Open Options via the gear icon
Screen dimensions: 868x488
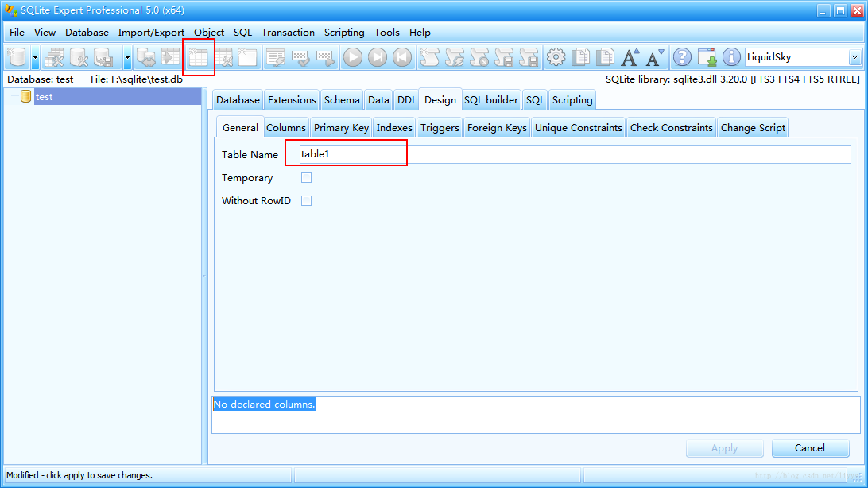[x=556, y=57]
